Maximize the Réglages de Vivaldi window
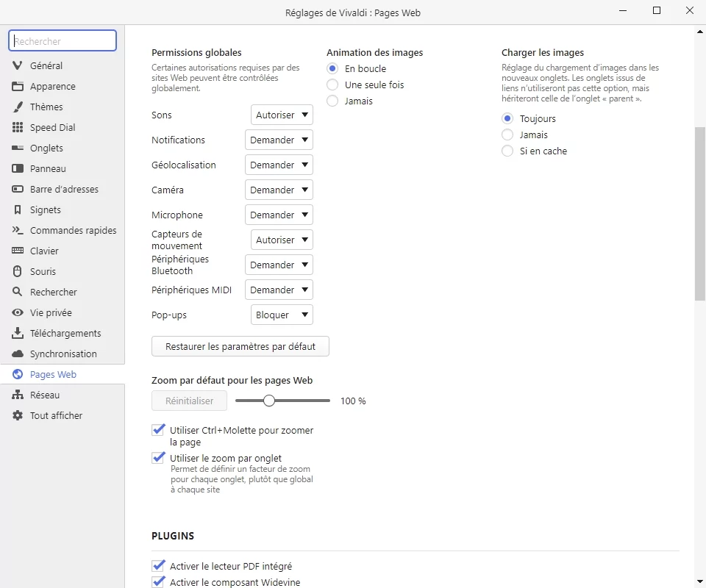The height and width of the screenshot is (588, 706). coord(657,10)
